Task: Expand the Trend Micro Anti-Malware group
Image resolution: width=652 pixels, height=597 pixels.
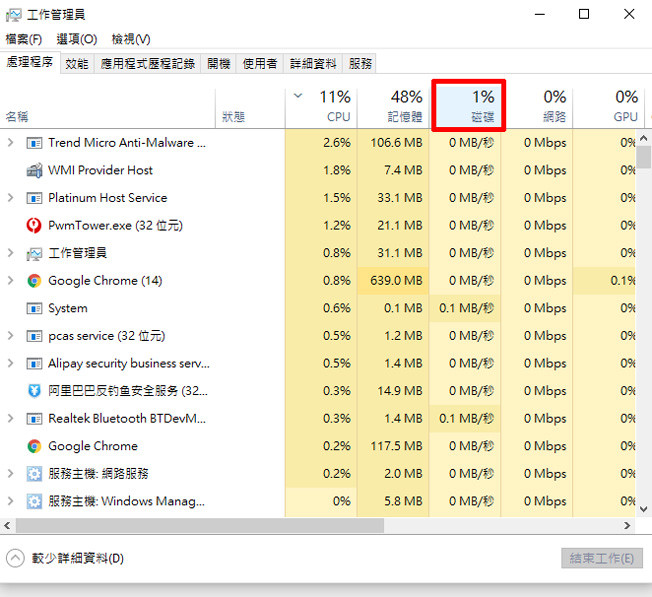Action: coord(10,143)
